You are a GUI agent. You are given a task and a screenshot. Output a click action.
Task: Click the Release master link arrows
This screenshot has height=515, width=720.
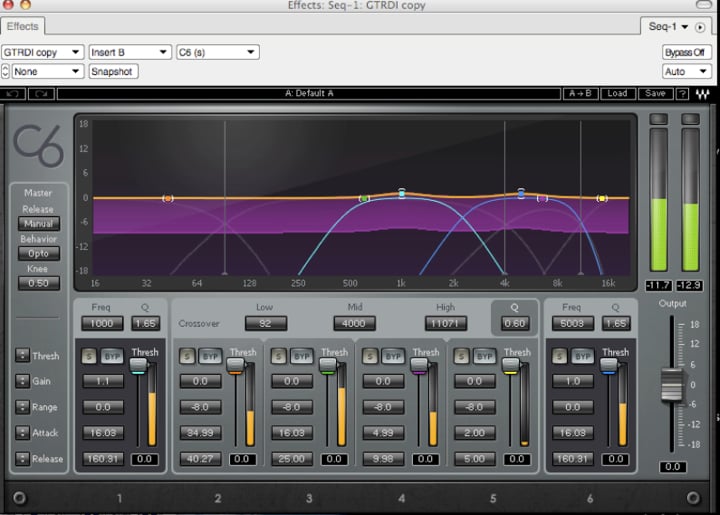[x=22, y=459]
